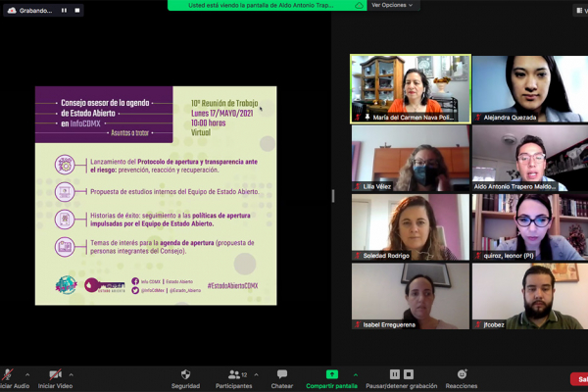Image resolution: width=588 pixels, height=392 pixels.
Task: Unmute with Iniciar Audio microphone icon
Action: [8, 374]
